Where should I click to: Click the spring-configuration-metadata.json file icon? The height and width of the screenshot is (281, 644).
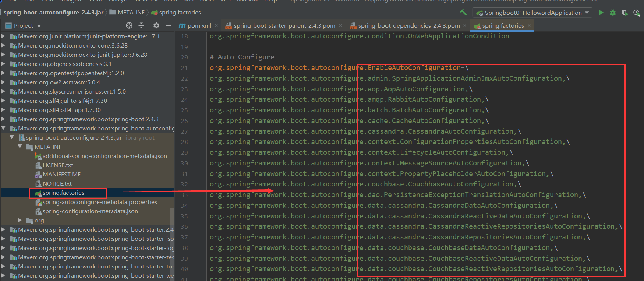[38, 211]
